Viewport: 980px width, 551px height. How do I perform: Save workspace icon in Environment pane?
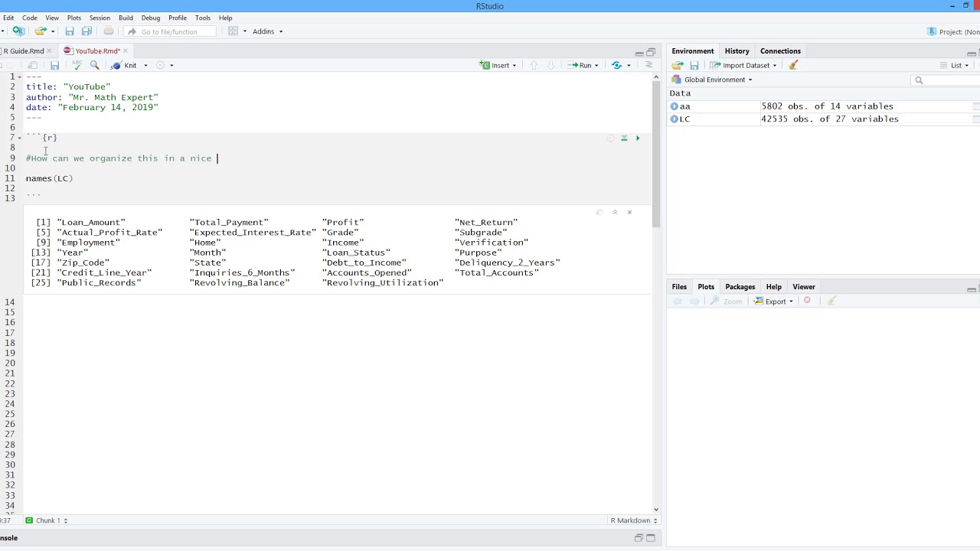point(694,66)
